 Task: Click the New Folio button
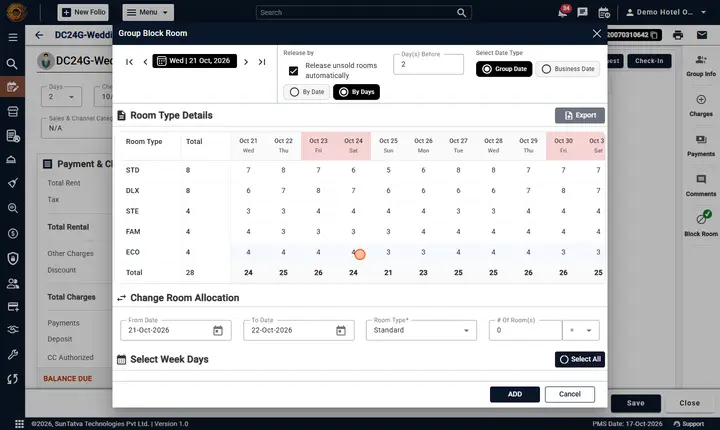tap(83, 12)
